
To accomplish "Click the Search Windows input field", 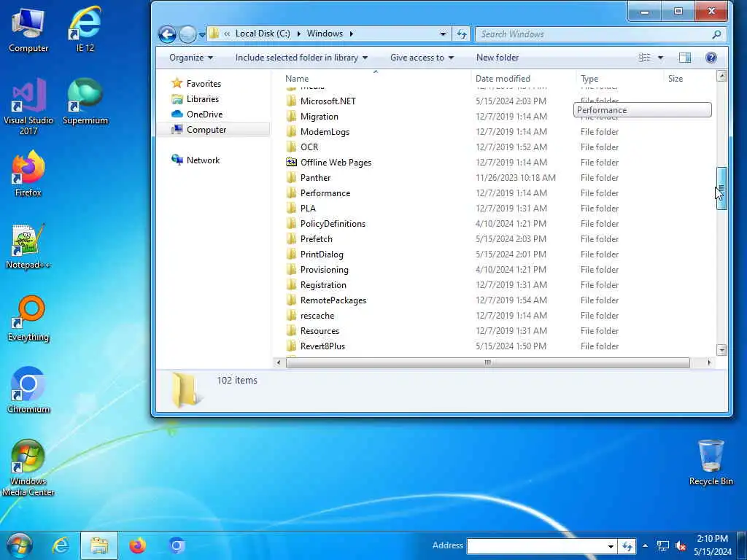I will click(593, 34).
